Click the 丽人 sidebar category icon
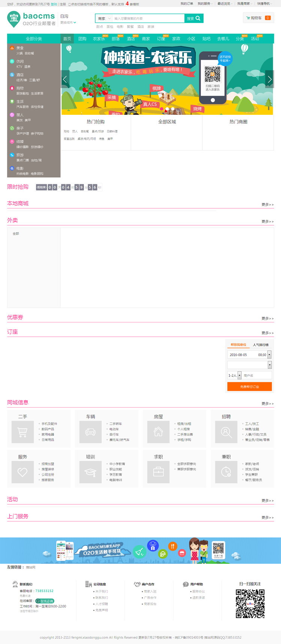This screenshot has height=644, width=281. click(x=12, y=115)
